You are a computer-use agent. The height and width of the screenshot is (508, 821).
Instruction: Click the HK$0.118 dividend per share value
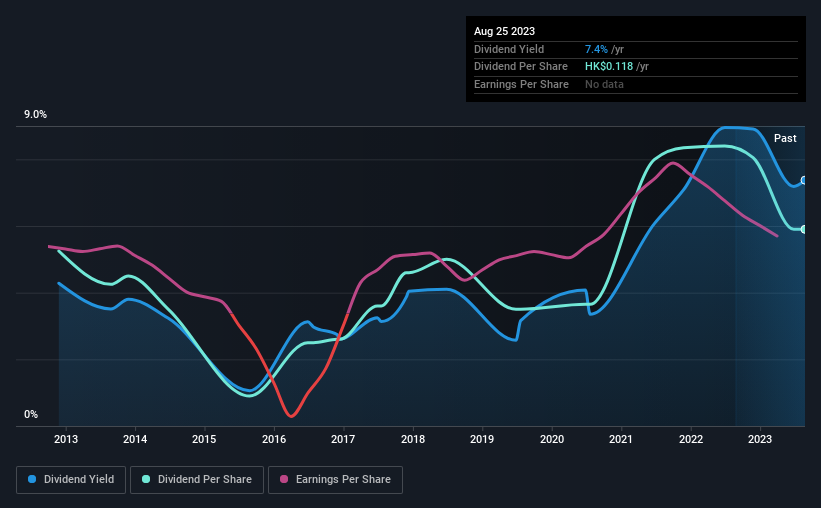pos(609,67)
